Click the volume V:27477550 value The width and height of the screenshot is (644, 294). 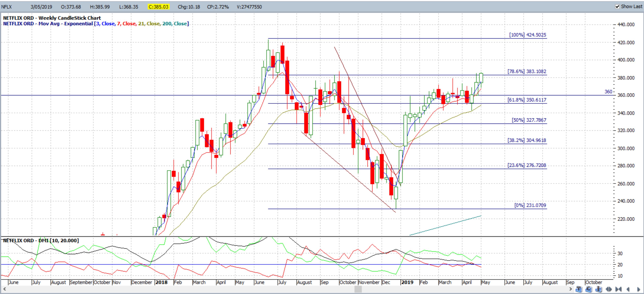click(250, 7)
